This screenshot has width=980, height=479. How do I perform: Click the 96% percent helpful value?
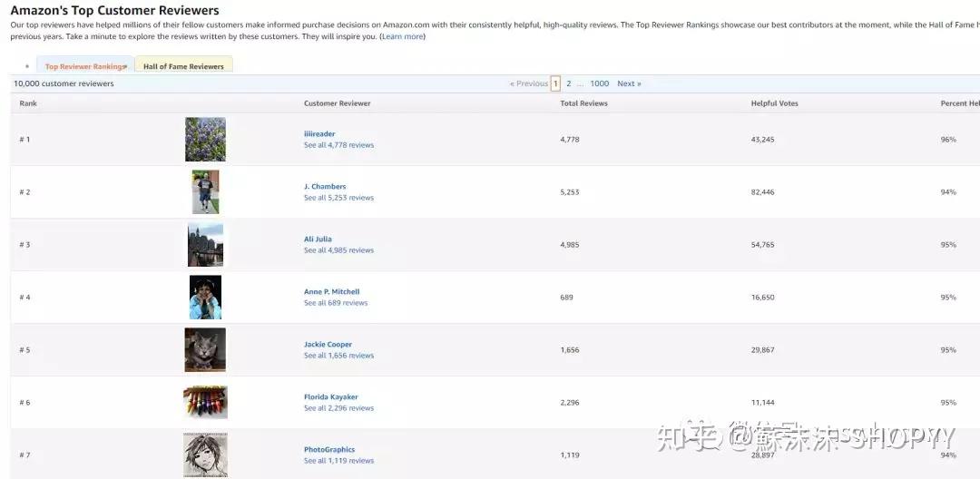tap(948, 140)
